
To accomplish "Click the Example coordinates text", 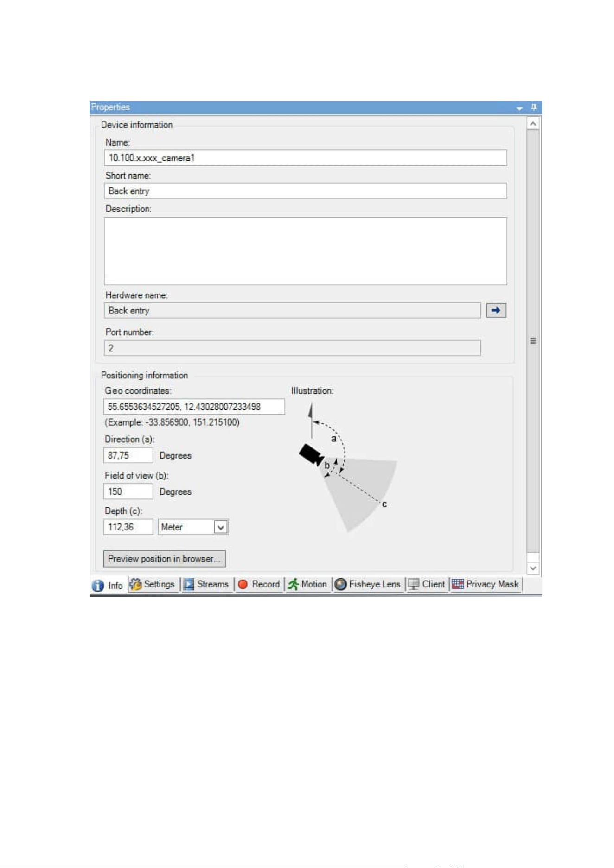I will pos(172,422).
